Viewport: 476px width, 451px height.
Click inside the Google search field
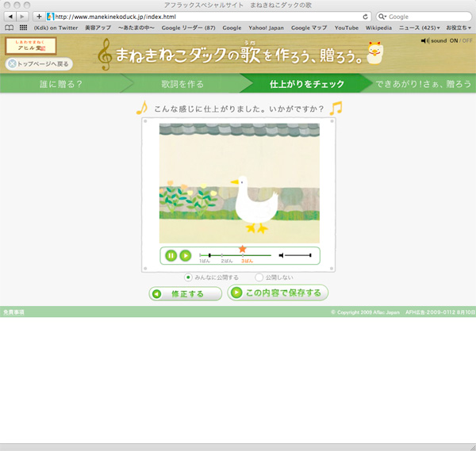(x=424, y=17)
